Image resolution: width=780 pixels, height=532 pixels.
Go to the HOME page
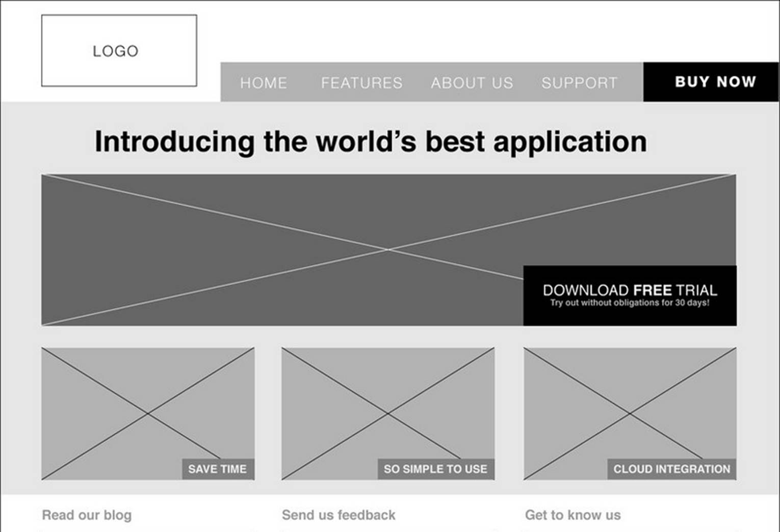point(264,83)
